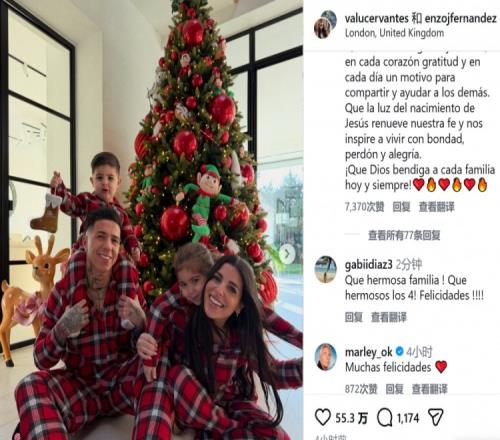Image resolution: width=500 pixels, height=440 pixels.
Task: Open comments via speech bubble icon
Action: point(384,418)
